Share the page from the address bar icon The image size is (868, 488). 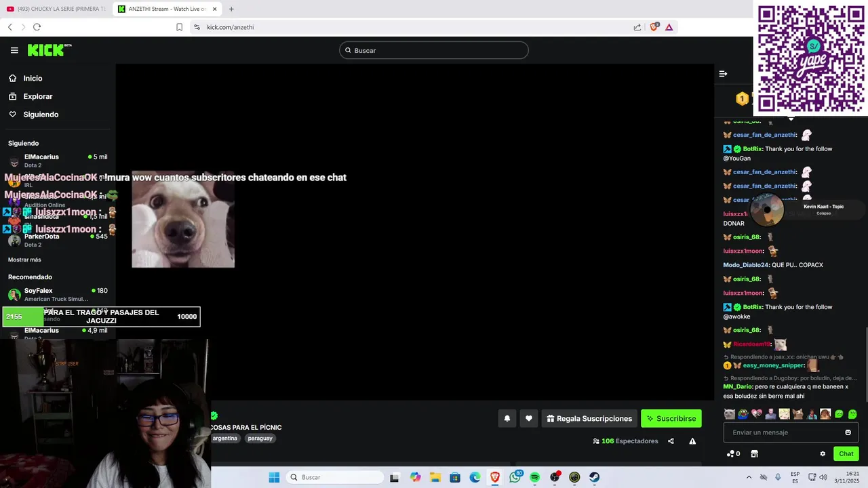tap(637, 27)
